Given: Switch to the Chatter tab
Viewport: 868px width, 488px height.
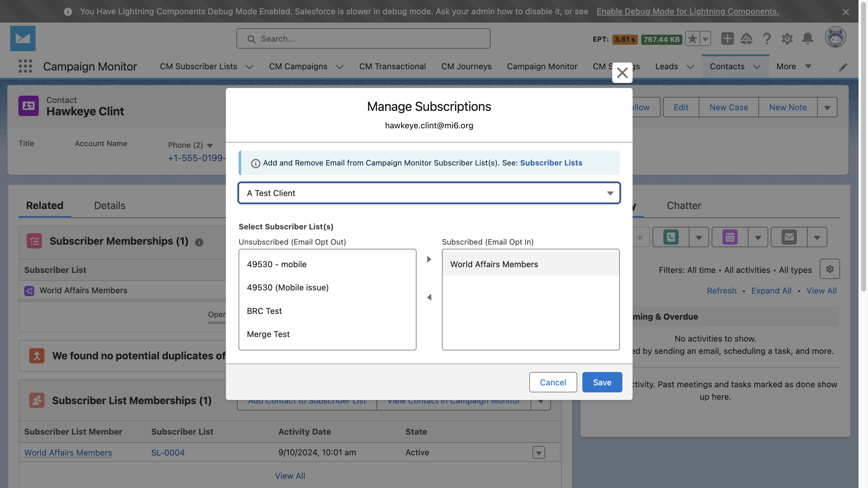Looking at the screenshot, I should [684, 205].
